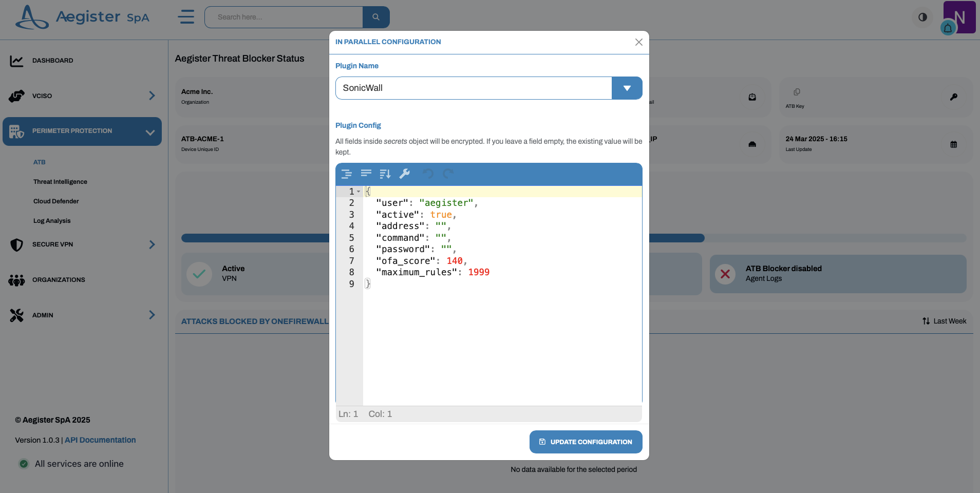
Task: Click the editor redo arrow
Action: pos(448,174)
